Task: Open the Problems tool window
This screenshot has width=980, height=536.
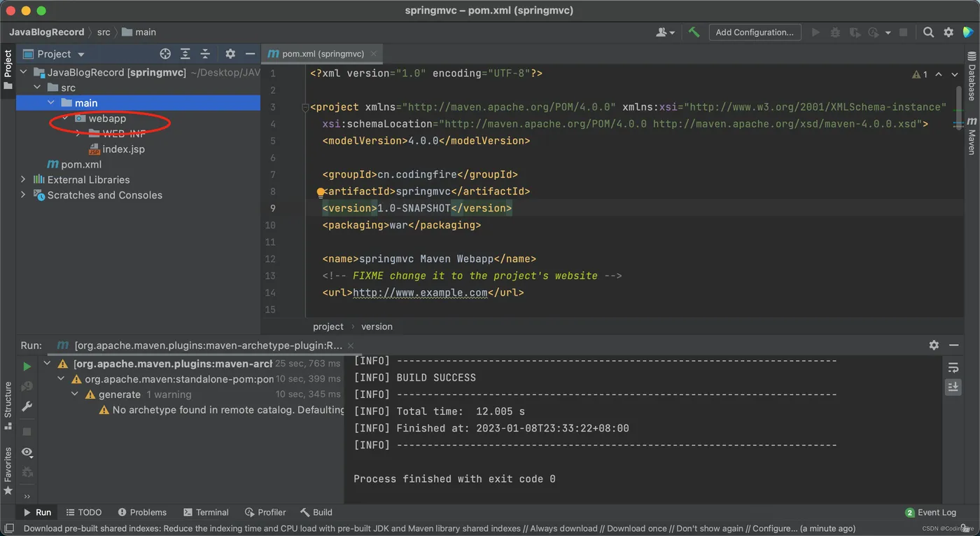Action: point(142,512)
